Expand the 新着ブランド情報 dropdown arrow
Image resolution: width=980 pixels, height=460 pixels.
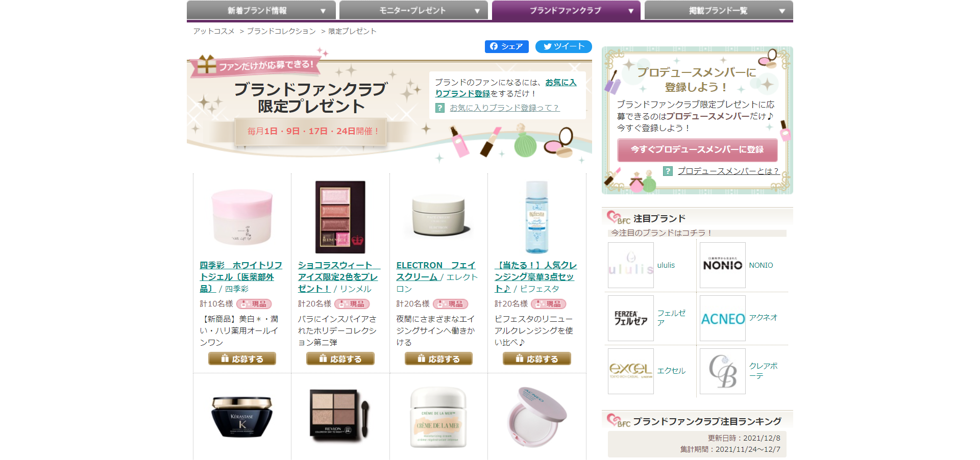[x=323, y=11]
